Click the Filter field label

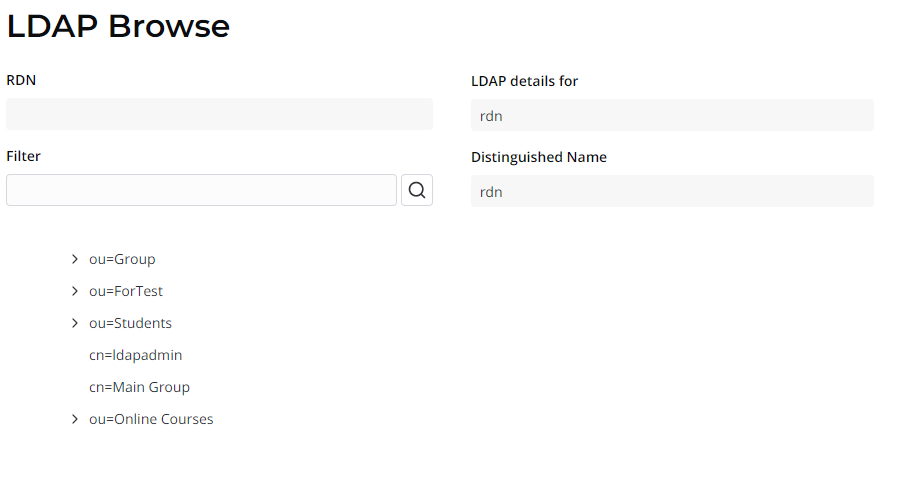(x=23, y=156)
